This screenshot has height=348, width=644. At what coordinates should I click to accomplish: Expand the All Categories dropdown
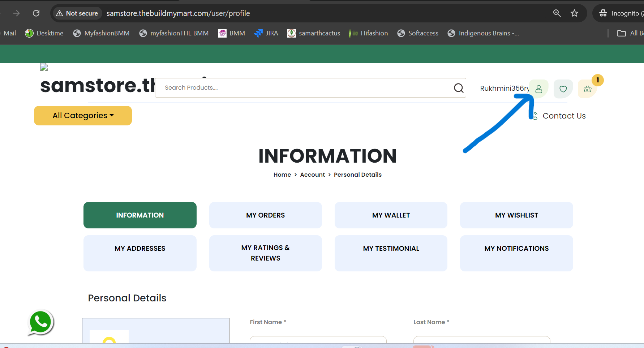(83, 116)
